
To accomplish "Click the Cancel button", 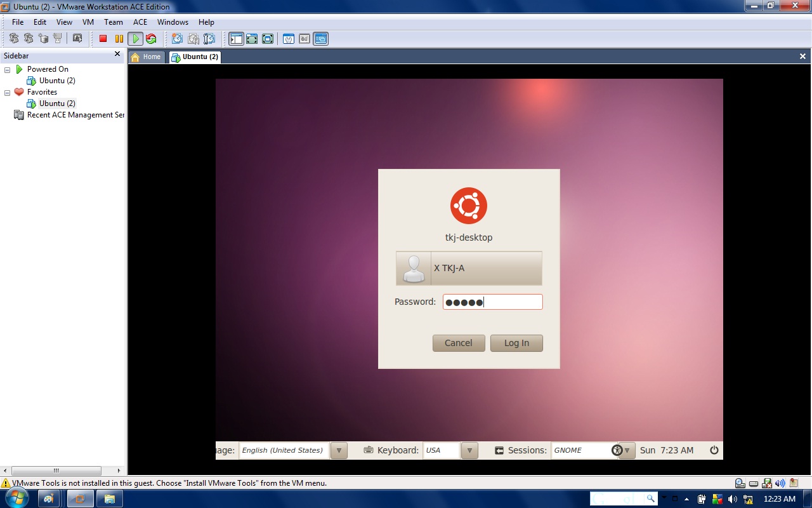I will (459, 343).
